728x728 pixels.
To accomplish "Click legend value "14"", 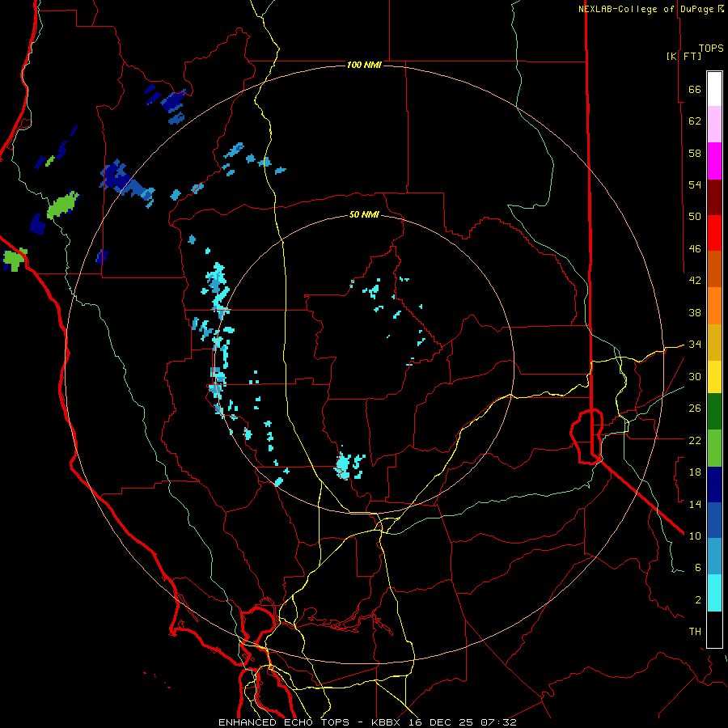I will [695, 504].
